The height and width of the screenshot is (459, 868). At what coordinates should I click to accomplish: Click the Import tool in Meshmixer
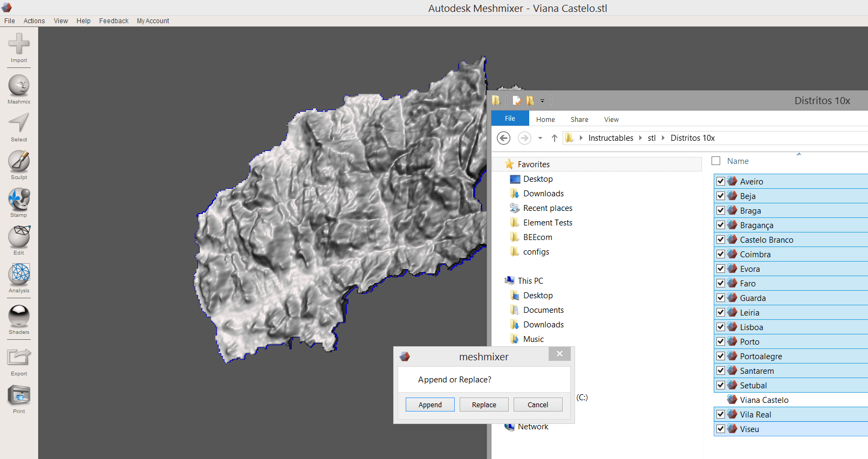tap(19, 48)
